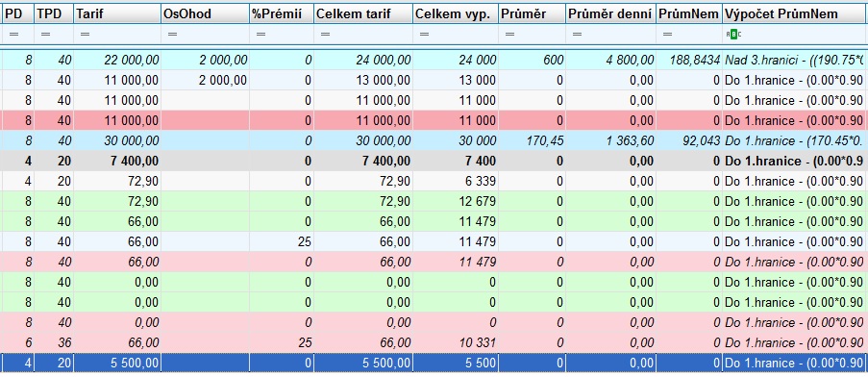
Task: Click the equals filter icon under Průměr column
Action: (x=509, y=35)
